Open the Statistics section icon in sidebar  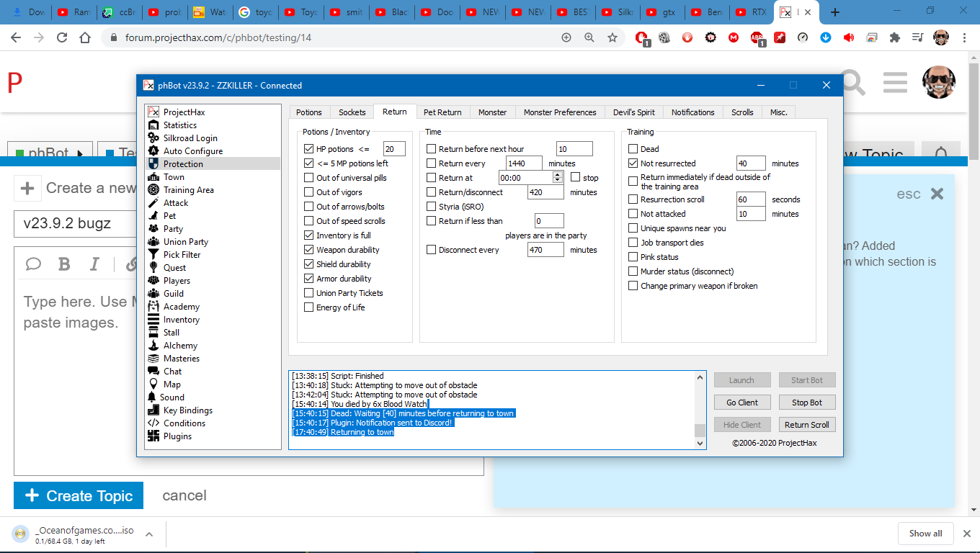[x=153, y=125]
